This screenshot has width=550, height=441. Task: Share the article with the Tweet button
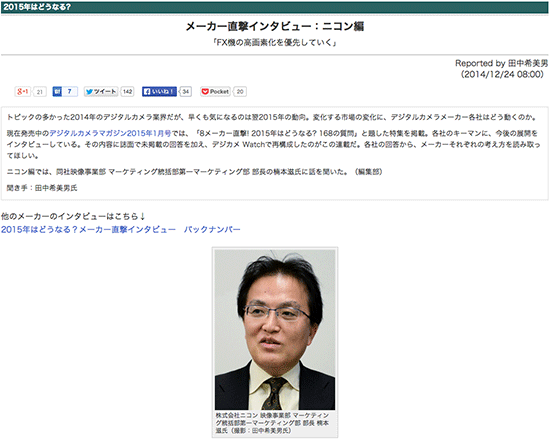tap(101, 92)
